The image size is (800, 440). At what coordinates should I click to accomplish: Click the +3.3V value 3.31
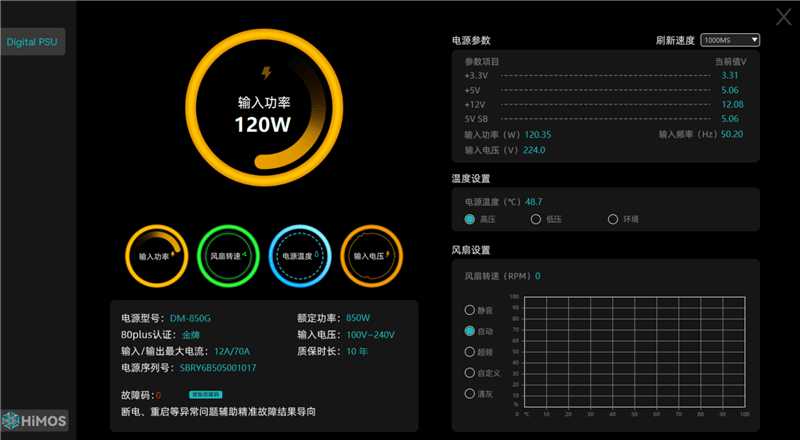[730, 75]
